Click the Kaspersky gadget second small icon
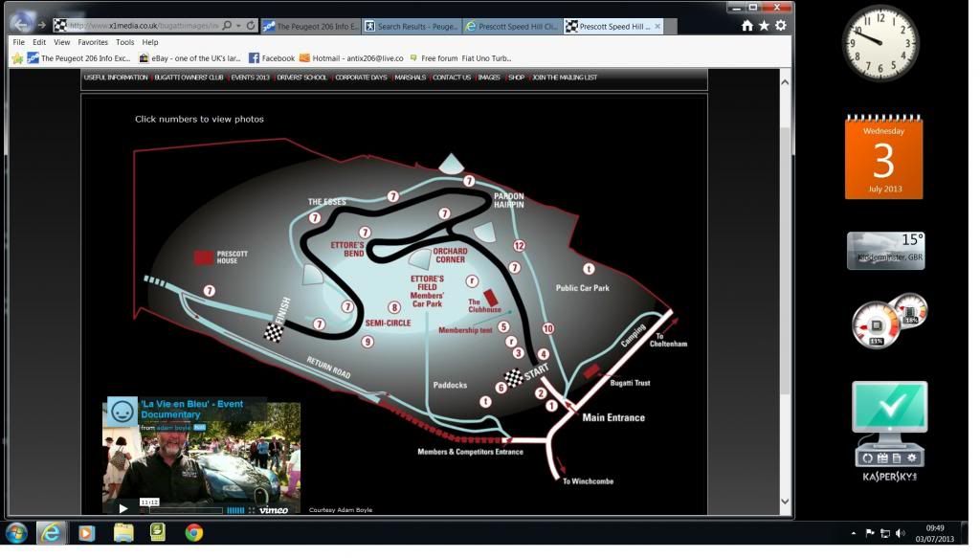This screenshot has height=558, width=980. pos(881,458)
